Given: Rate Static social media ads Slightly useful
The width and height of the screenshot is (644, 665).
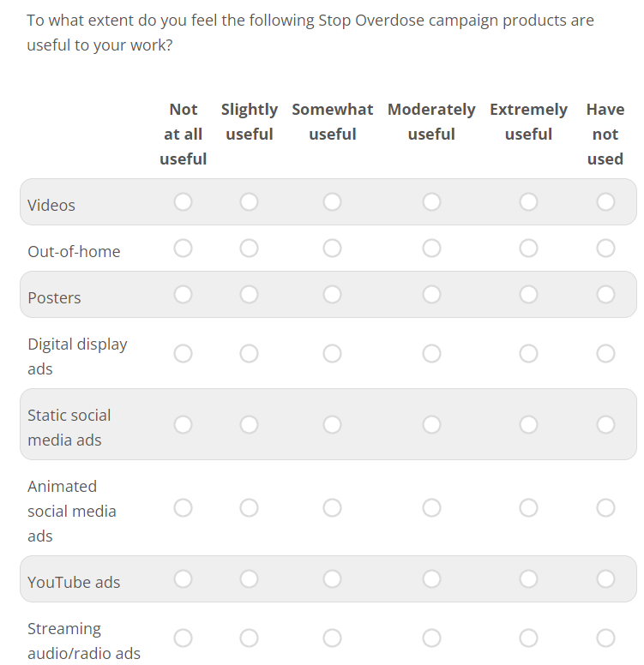Looking at the screenshot, I should click(249, 424).
